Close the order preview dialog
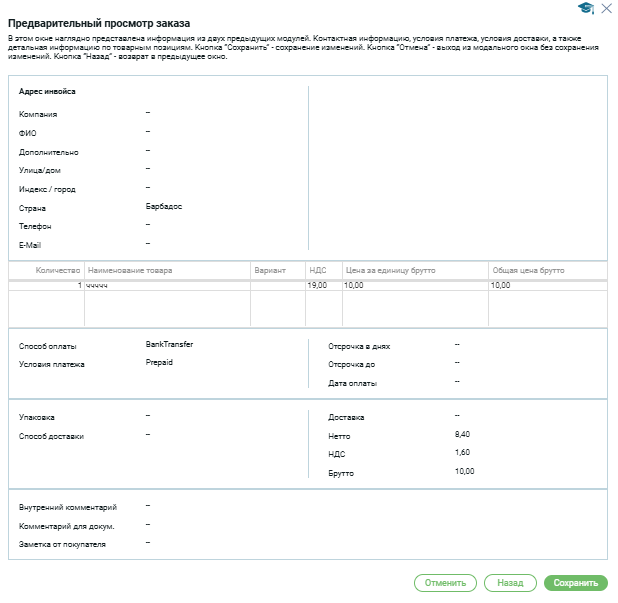 coord(606,8)
